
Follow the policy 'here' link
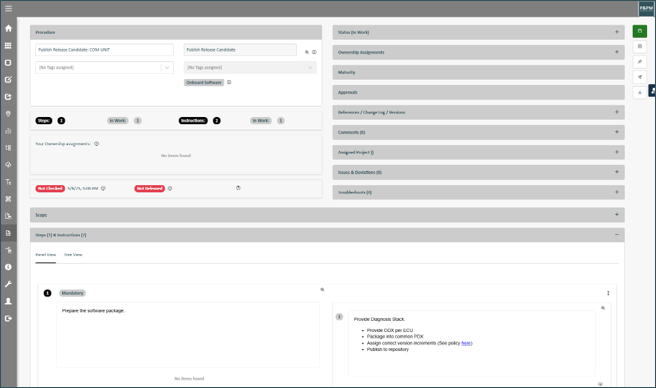(x=466, y=343)
